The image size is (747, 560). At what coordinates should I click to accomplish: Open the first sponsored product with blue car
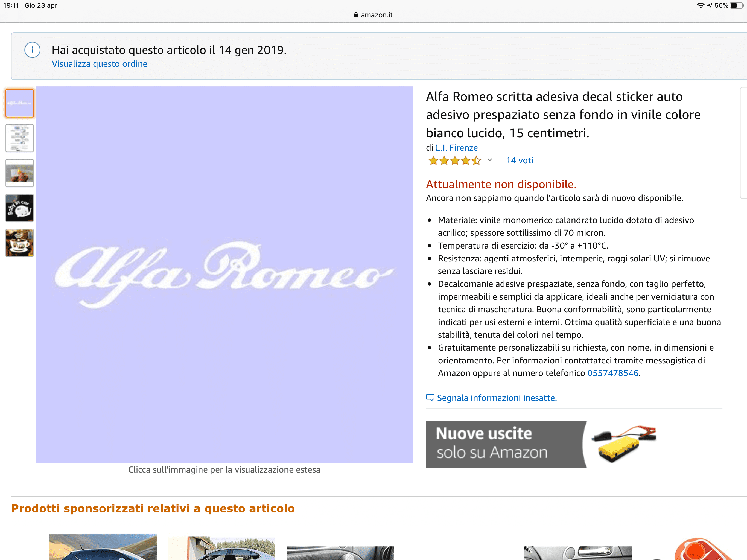(103, 547)
